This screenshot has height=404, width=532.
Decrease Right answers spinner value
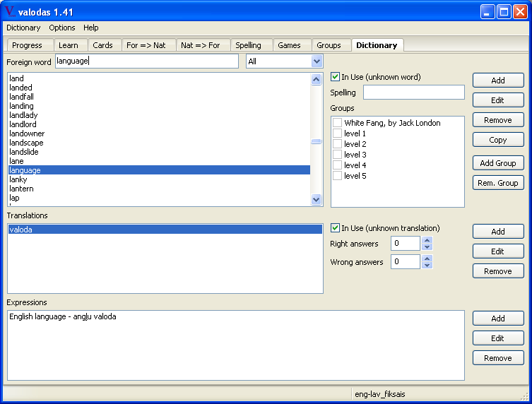[427, 247]
